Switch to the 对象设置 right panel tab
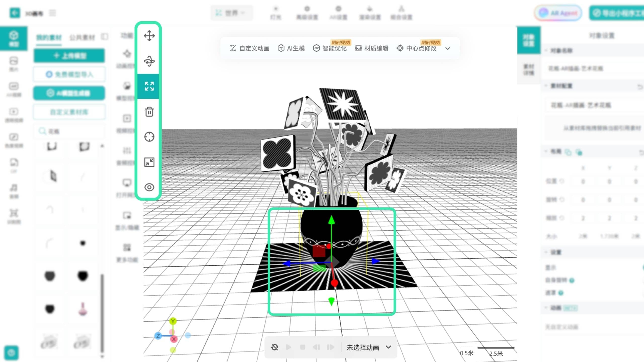This screenshot has height=362, width=644. coord(529,40)
